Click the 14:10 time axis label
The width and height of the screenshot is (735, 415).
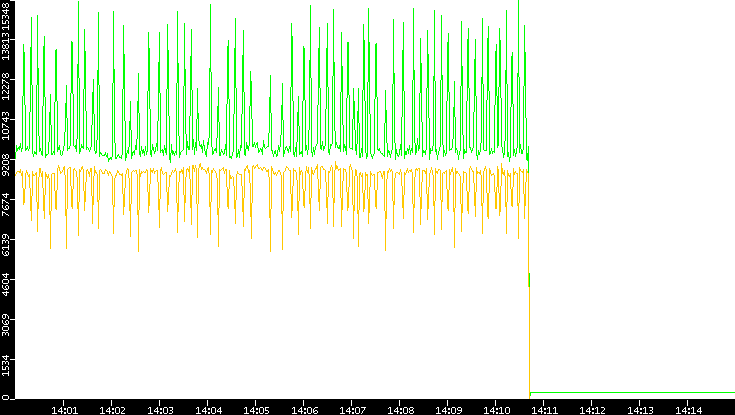click(496, 410)
